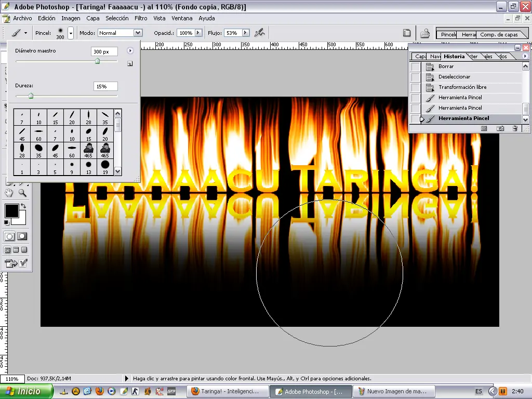Image resolution: width=532 pixels, height=399 pixels.
Task: Click the ES language indicator
Action: (x=478, y=391)
